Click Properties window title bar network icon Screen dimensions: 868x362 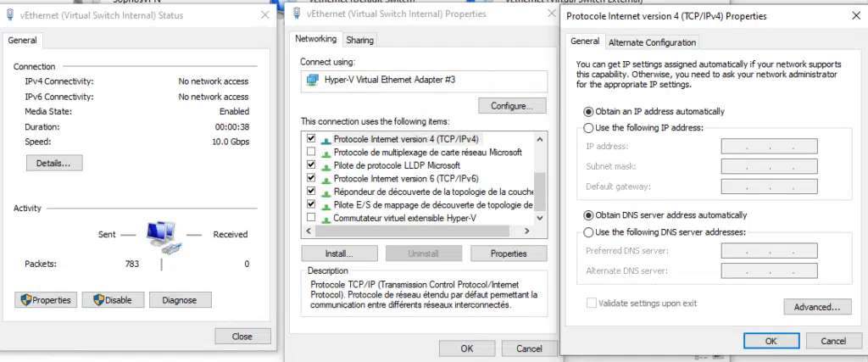297,14
